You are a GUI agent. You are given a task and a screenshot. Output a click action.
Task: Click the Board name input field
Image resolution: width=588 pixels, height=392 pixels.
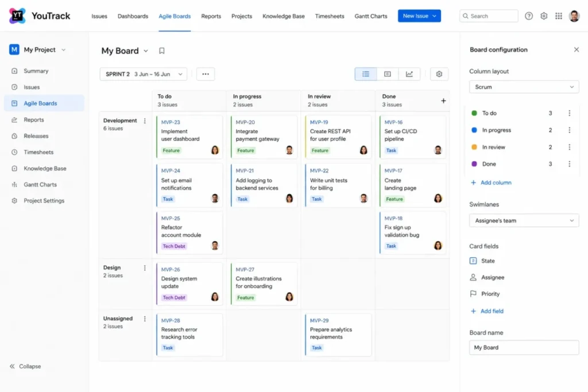pyautogui.click(x=524, y=347)
